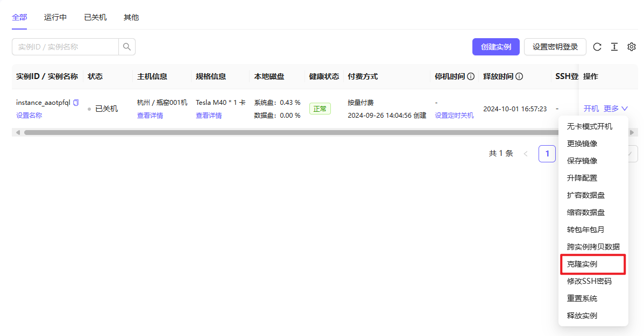The width and height of the screenshot is (644, 336).
Task: Click the row height adjust icon
Action: 614,47
